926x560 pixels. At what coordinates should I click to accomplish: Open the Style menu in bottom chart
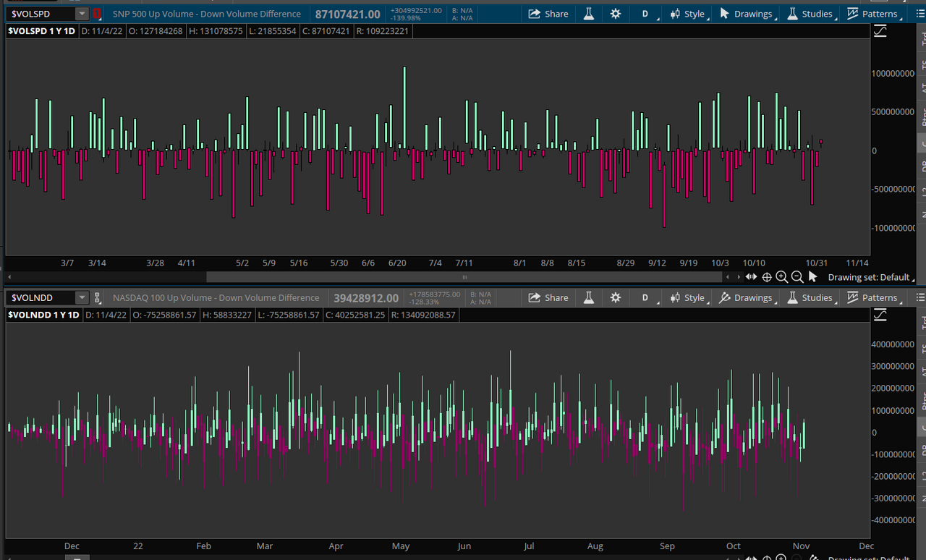[688, 297]
